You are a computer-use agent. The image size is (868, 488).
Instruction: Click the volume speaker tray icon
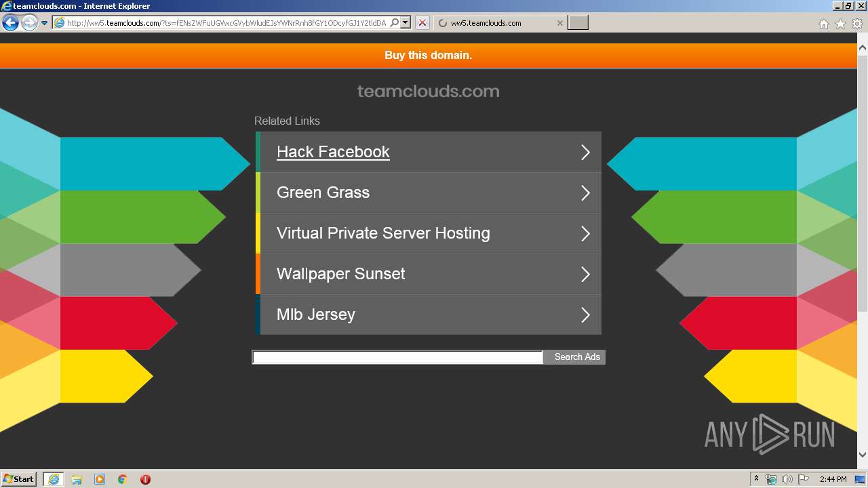pyautogui.click(x=787, y=479)
